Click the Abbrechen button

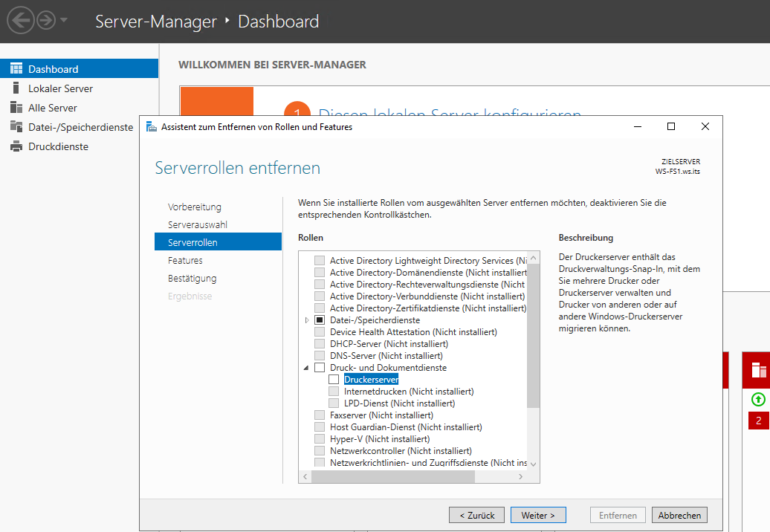click(x=679, y=516)
